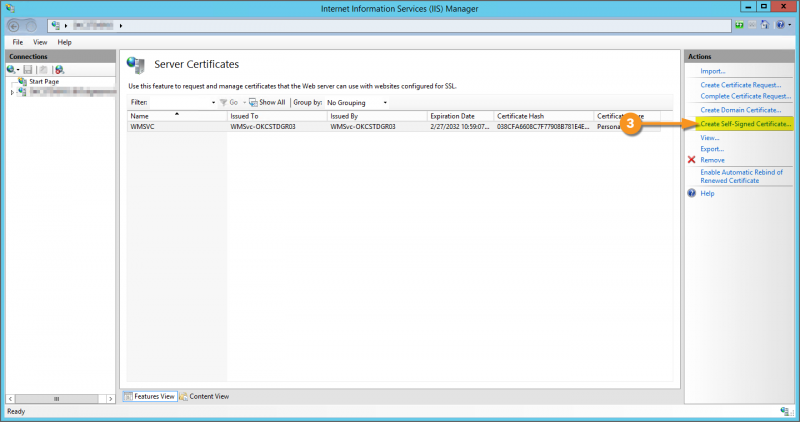Select Start Page in Connections tree
The height and width of the screenshot is (422, 800).
(44, 82)
